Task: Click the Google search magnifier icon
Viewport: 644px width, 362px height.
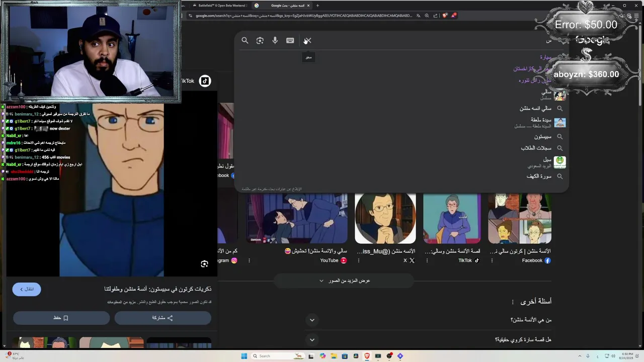Action: coord(245,41)
